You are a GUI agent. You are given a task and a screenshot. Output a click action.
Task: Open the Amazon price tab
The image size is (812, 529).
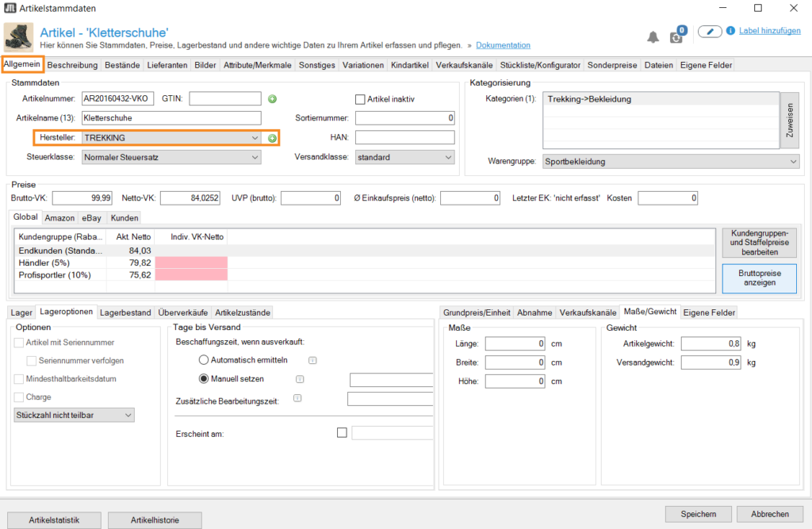[x=59, y=217]
